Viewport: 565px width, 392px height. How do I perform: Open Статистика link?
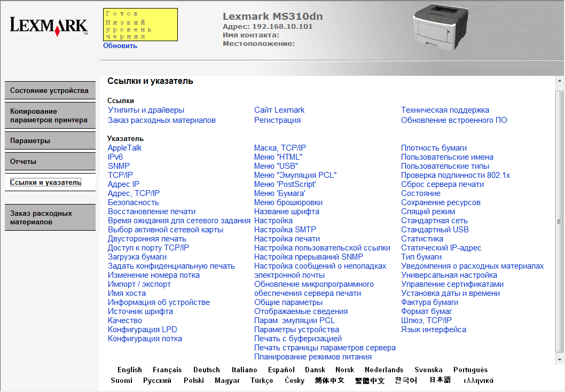tap(422, 239)
